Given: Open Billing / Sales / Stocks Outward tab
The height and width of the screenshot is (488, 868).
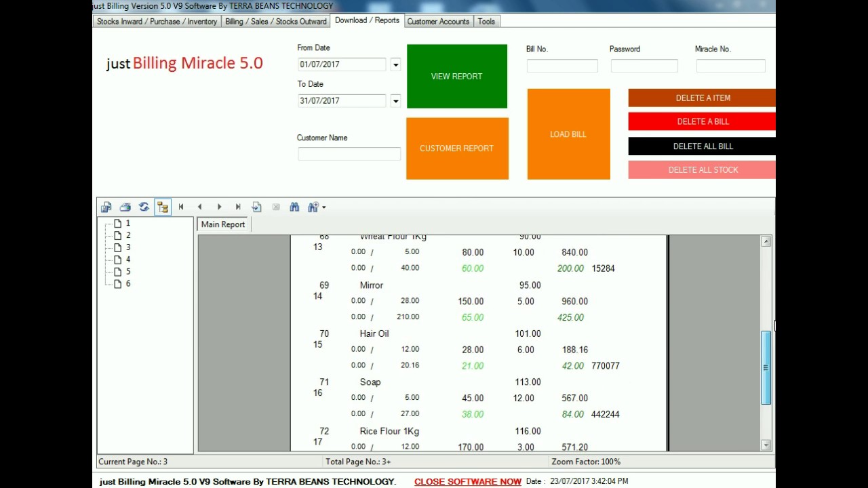Looking at the screenshot, I should pyautogui.click(x=275, y=22).
